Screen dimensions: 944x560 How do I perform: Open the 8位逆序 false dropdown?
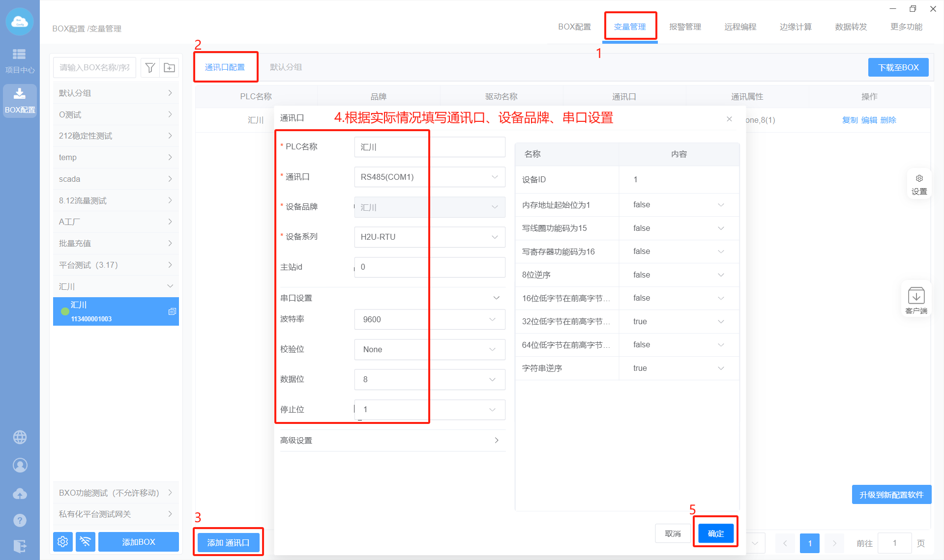click(x=678, y=275)
